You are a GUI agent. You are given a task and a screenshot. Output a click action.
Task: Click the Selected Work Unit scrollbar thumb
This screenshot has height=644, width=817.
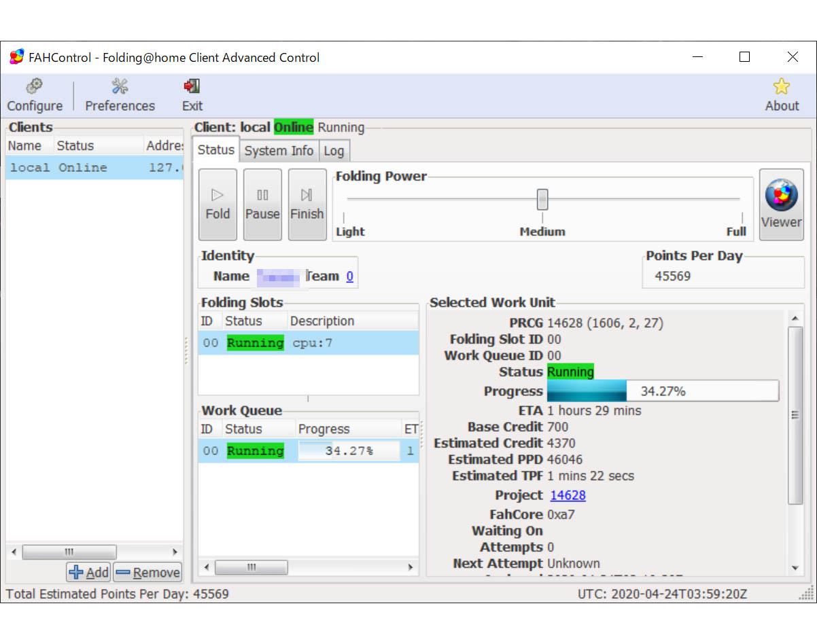[795, 415]
